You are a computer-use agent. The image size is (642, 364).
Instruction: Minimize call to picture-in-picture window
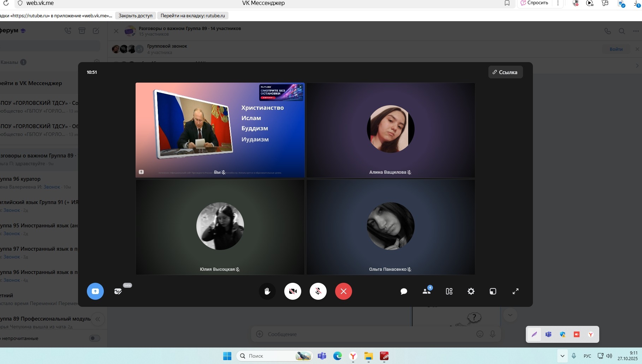pyautogui.click(x=493, y=291)
